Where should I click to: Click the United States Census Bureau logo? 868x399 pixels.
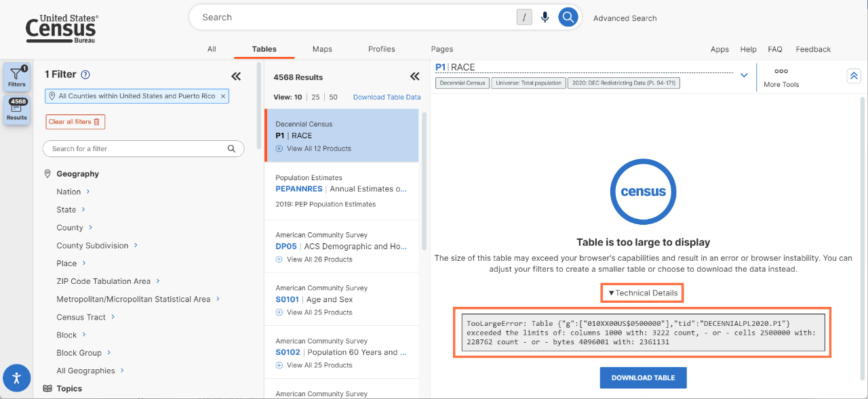(x=62, y=28)
